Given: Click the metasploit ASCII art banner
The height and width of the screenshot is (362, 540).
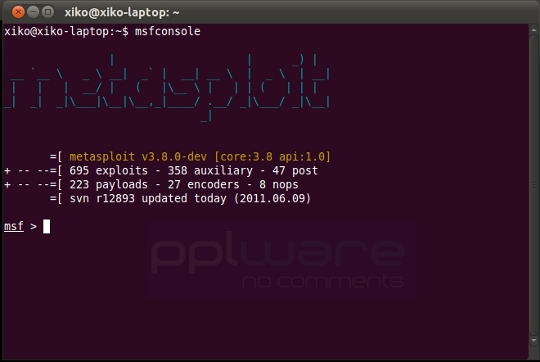Looking at the screenshot, I should pos(167,87).
